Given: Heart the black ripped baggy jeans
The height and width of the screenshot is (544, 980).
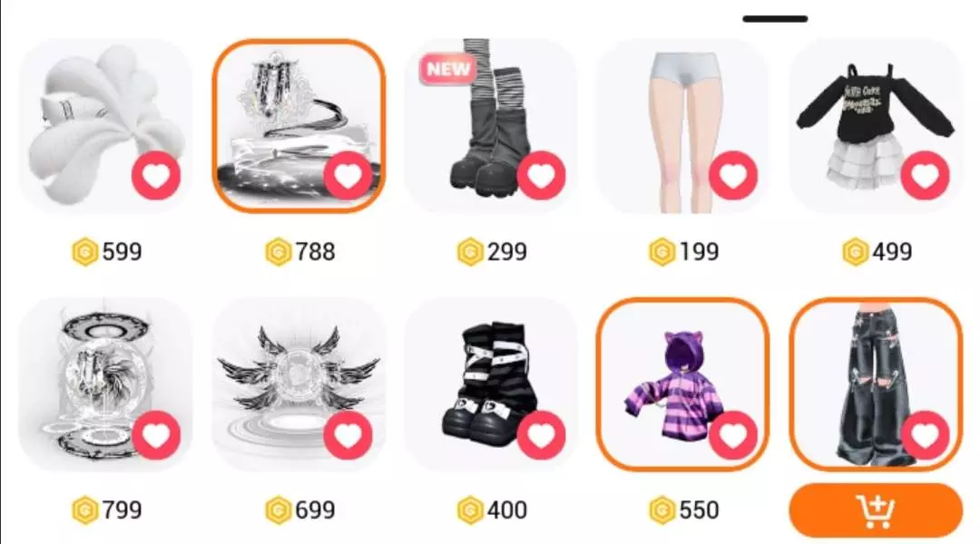Looking at the screenshot, I should click(925, 435).
